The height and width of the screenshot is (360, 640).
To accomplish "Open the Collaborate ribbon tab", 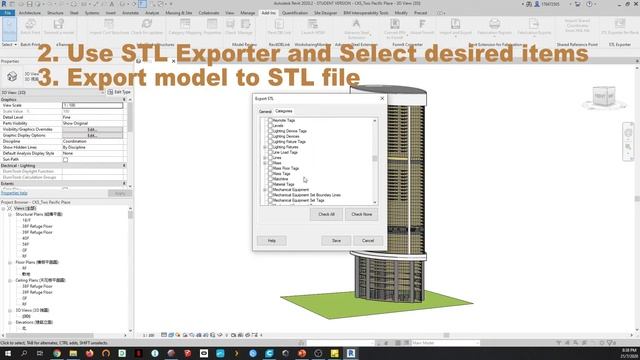I will point(209,13).
